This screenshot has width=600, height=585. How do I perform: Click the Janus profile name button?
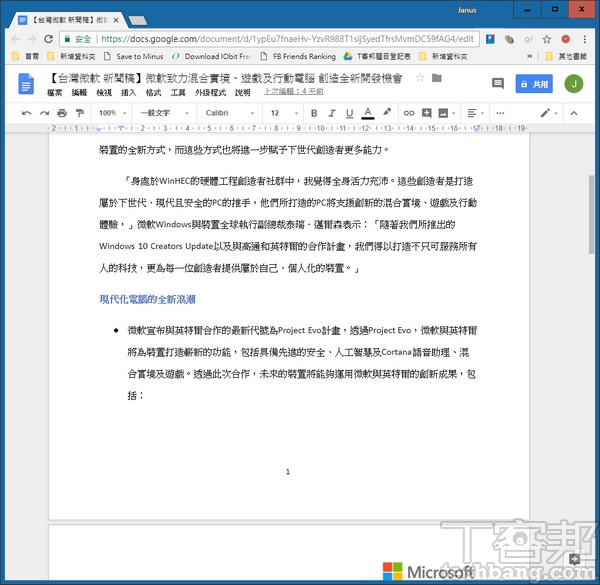(x=467, y=10)
